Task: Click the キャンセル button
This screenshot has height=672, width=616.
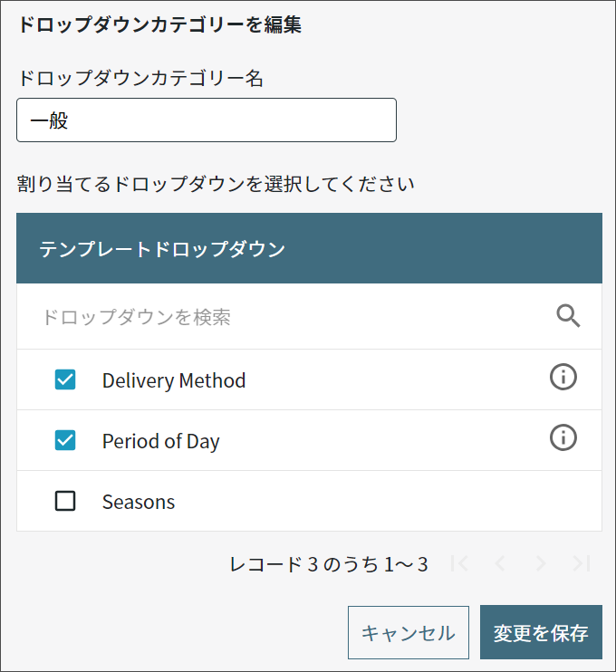Action: click(408, 632)
